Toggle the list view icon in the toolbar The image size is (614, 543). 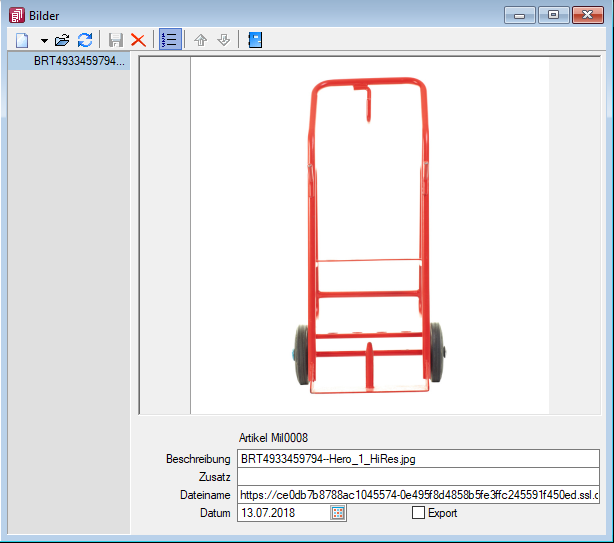click(170, 40)
